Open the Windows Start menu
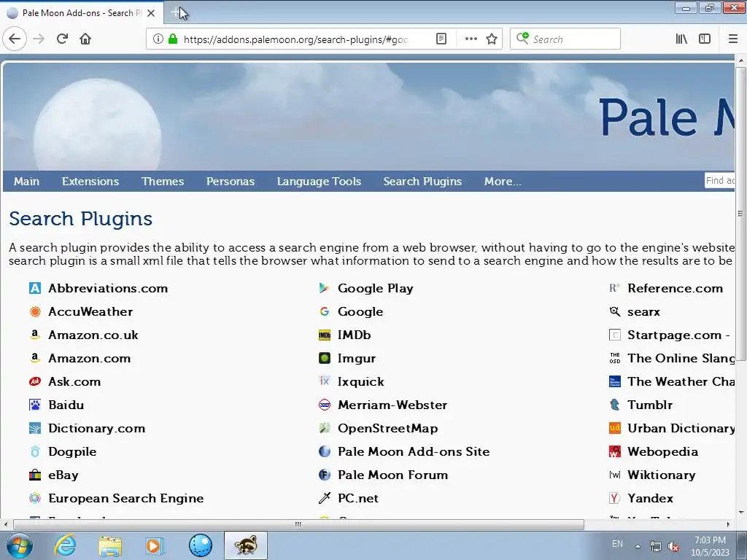Image resolution: width=747 pixels, height=560 pixels. pyautogui.click(x=19, y=545)
